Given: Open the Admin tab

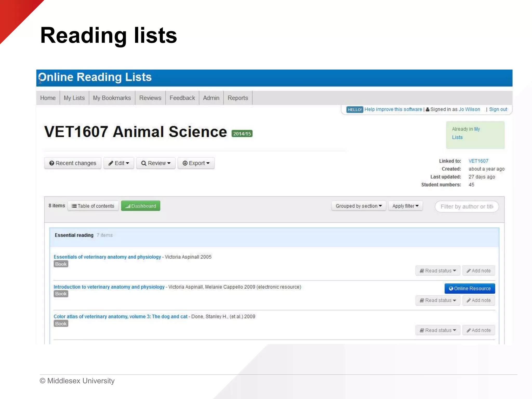Looking at the screenshot, I should coord(211,98).
